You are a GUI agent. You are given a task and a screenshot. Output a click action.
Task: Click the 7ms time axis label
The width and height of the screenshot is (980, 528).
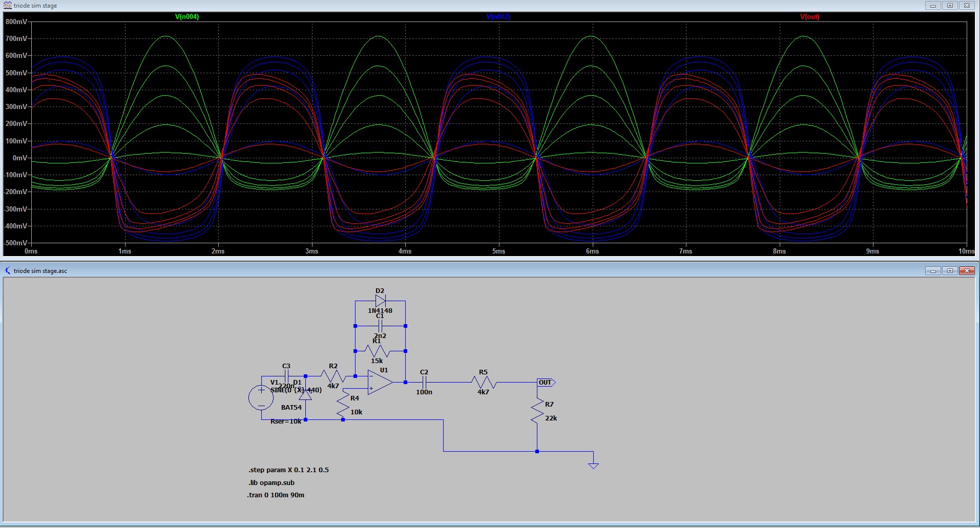(686, 251)
